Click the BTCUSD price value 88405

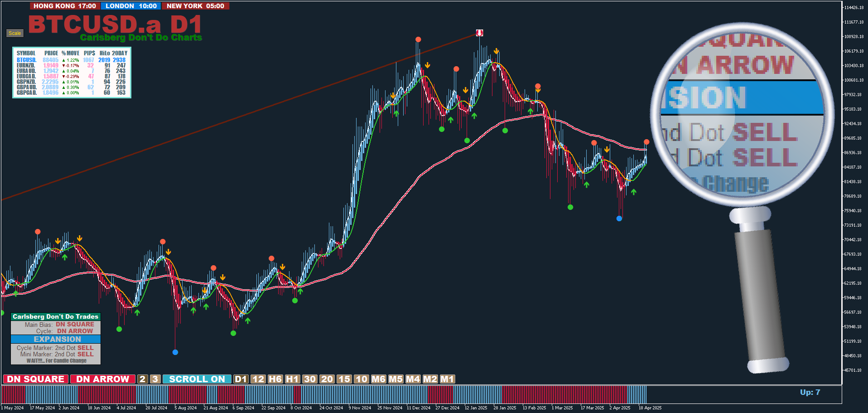[50, 60]
